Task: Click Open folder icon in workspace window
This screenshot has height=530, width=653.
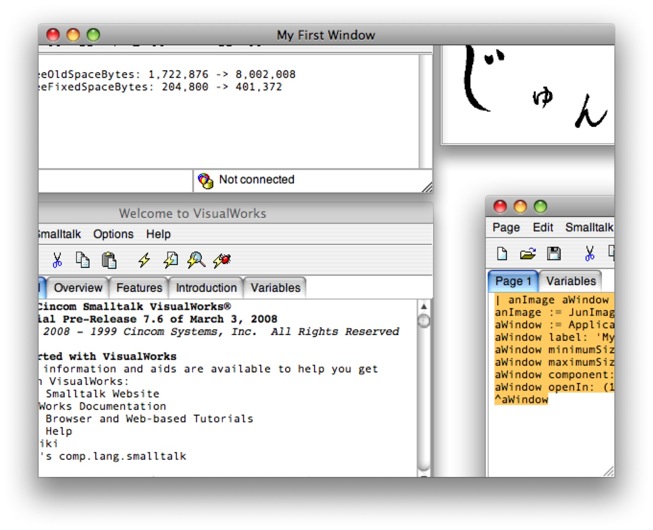Action: pos(528,254)
